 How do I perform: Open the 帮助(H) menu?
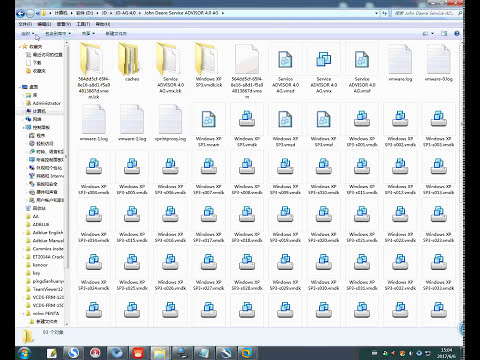(x=103, y=24)
